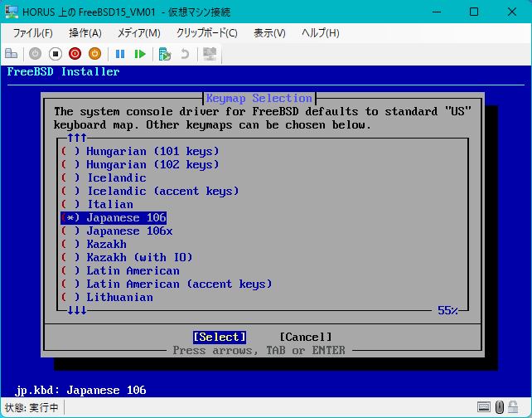
Task: Click the Keymap Selection dialog title
Action: (259, 98)
